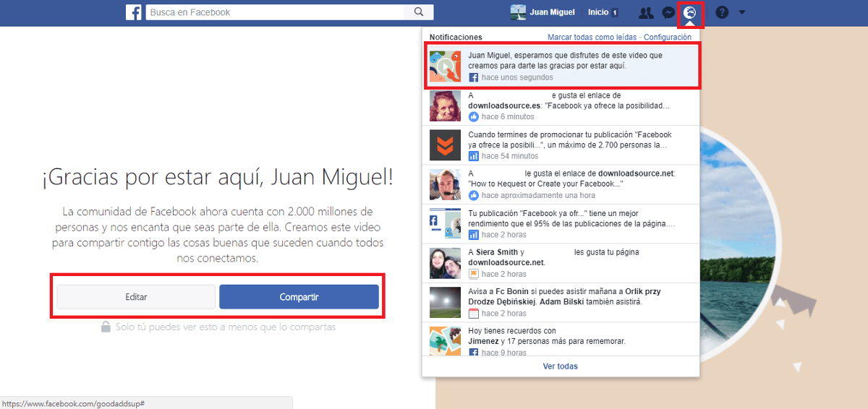Open friend requests icon

tap(646, 12)
